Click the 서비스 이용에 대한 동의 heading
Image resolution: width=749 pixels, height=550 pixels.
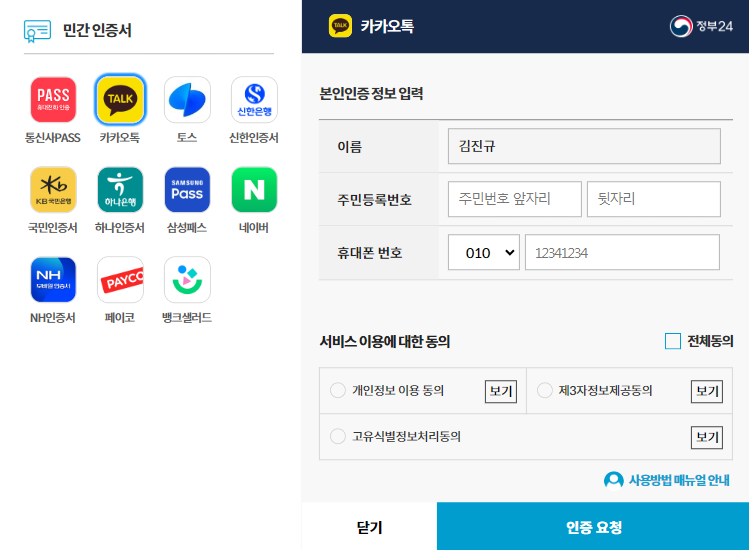[x=385, y=342]
